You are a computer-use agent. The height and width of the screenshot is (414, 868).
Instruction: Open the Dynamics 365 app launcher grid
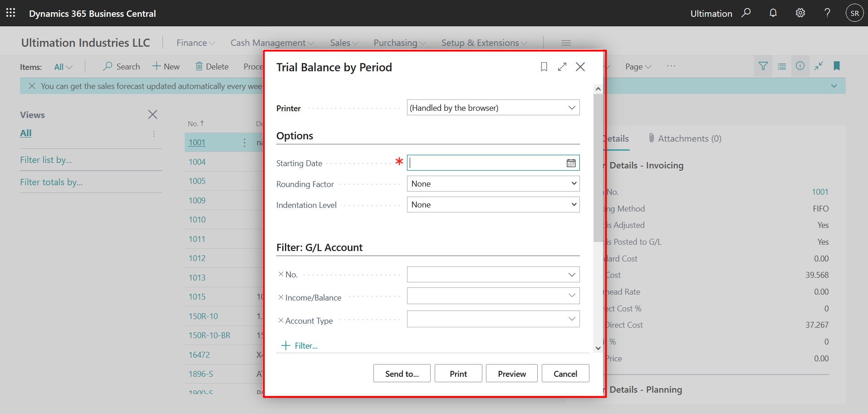pyautogui.click(x=10, y=13)
